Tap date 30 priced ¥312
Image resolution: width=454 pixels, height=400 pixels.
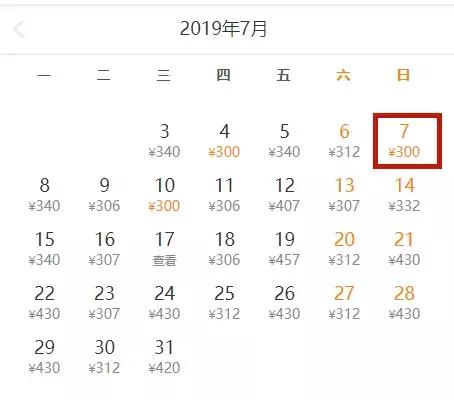(x=104, y=357)
